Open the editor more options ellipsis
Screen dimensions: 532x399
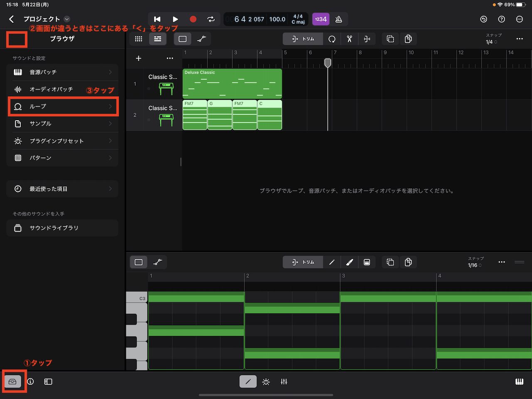tap(502, 262)
